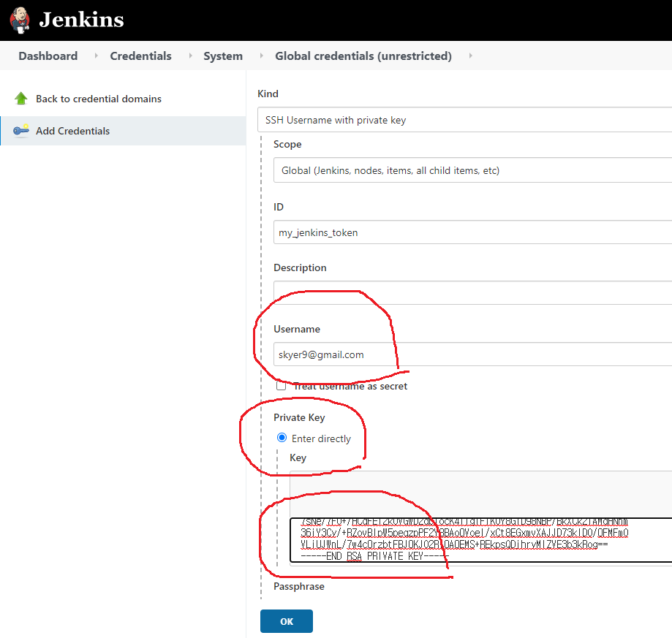The image size is (672, 638).
Task: Expand chevron after Credentials breadcrumb
Action: tap(190, 56)
